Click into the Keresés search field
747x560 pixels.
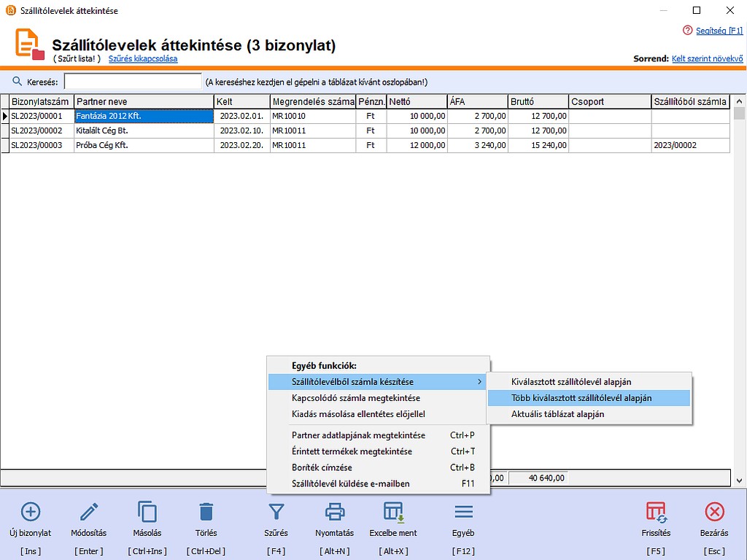pos(132,82)
